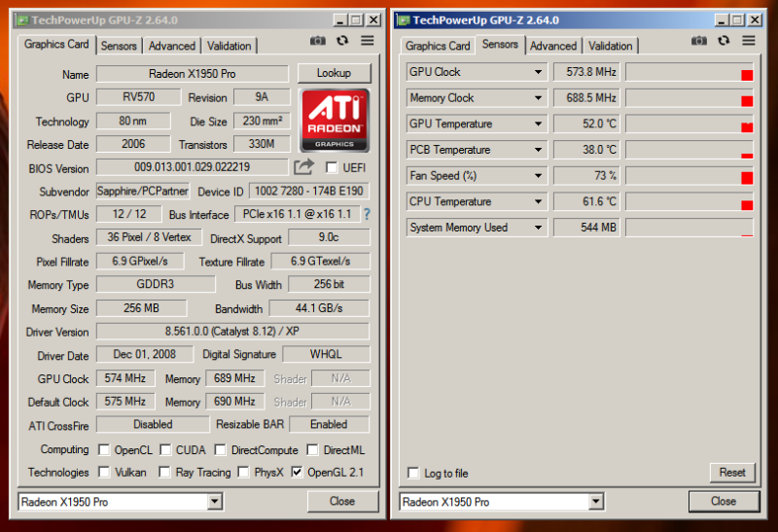Click the Lookup button
The image size is (778, 532).
click(334, 73)
